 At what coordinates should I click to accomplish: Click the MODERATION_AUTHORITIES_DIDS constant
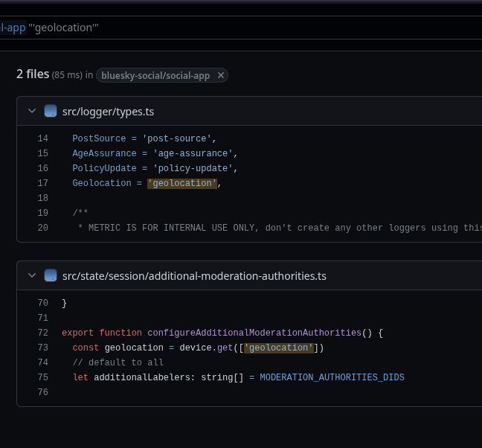click(x=332, y=377)
